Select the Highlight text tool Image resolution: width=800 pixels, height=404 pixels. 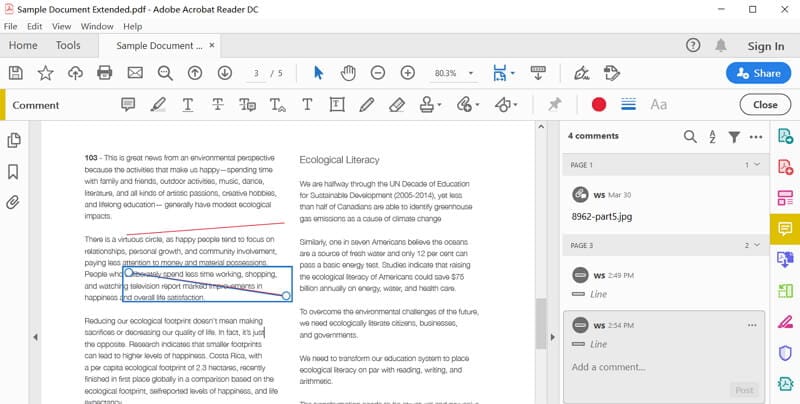158,105
